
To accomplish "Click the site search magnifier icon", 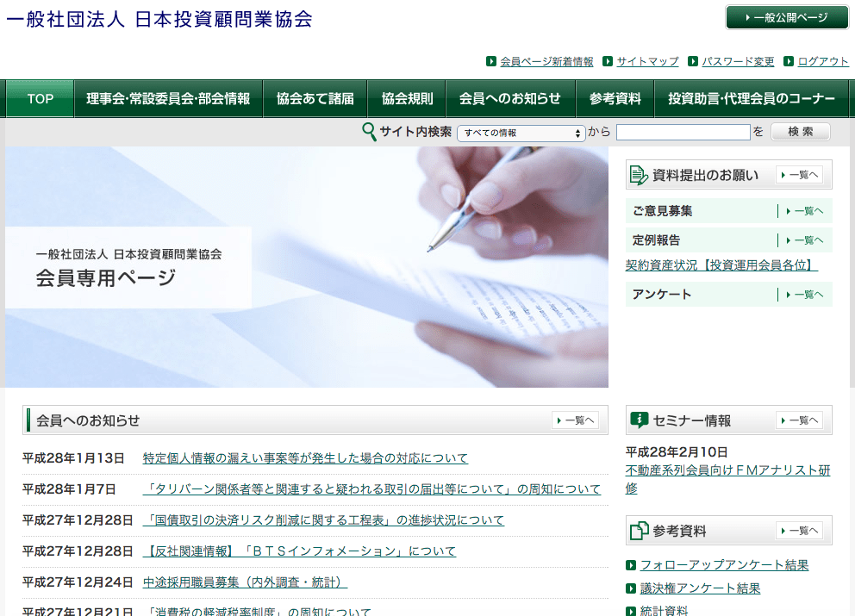I will (369, 132).
